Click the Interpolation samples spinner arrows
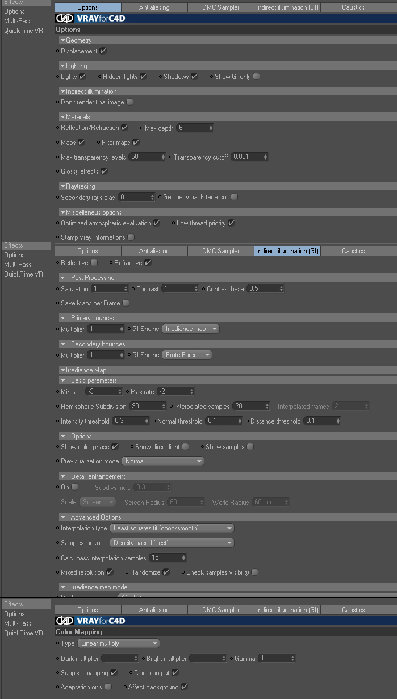 tap(267, 406)
